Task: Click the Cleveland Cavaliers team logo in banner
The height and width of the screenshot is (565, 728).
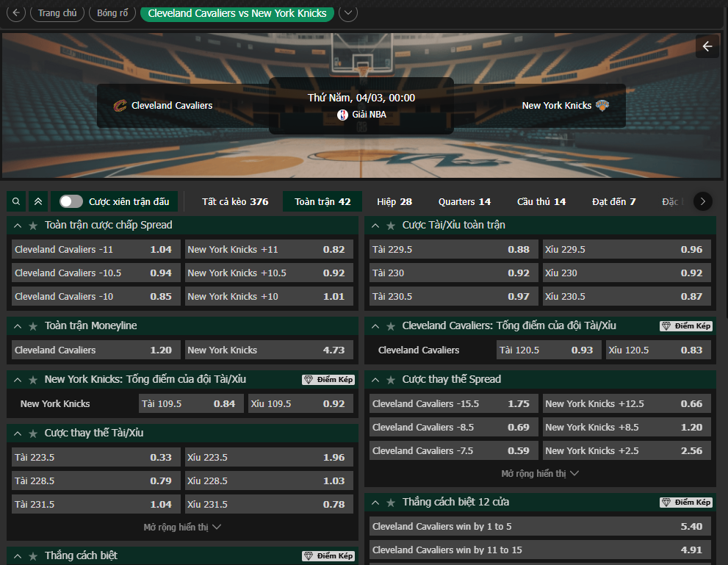Action: [x=120, y=106]
